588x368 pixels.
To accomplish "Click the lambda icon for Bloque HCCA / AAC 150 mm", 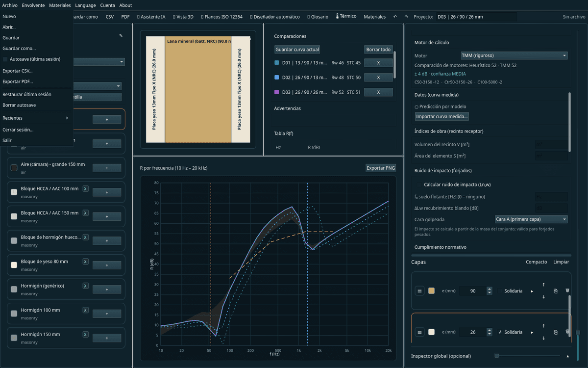I will [85, 212].
